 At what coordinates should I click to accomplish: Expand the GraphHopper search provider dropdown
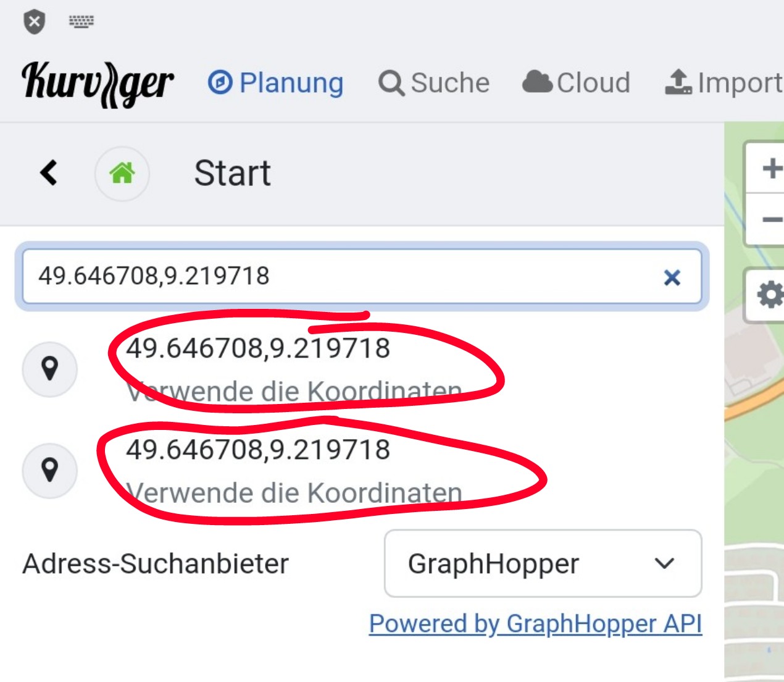tap(543, 563)
